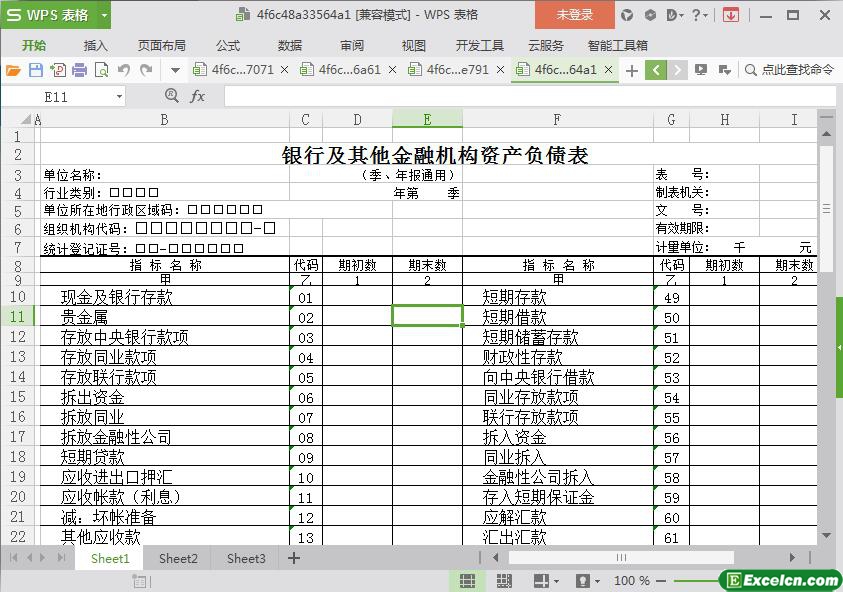Add a new worksheet with plus button
Screen dimensions: 843x592
[294, 559]
